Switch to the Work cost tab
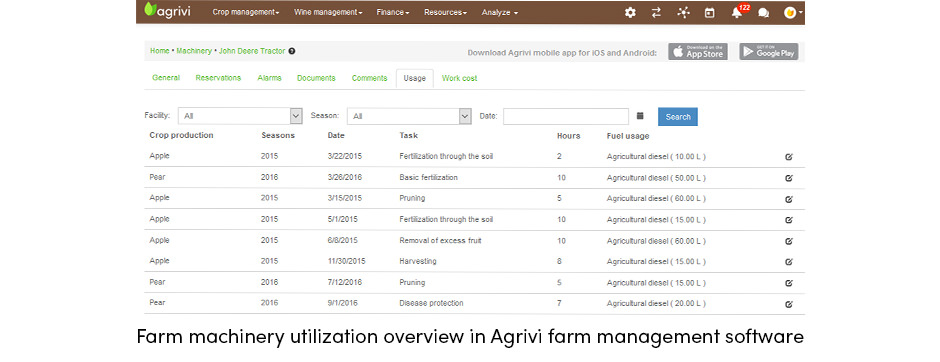940x362 pixels. (459, 78)
